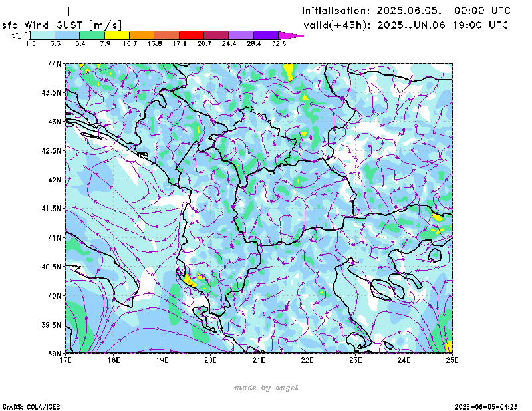Select the light cyan 1.6–3.3 legend swatch

click(x=43, y=35)
